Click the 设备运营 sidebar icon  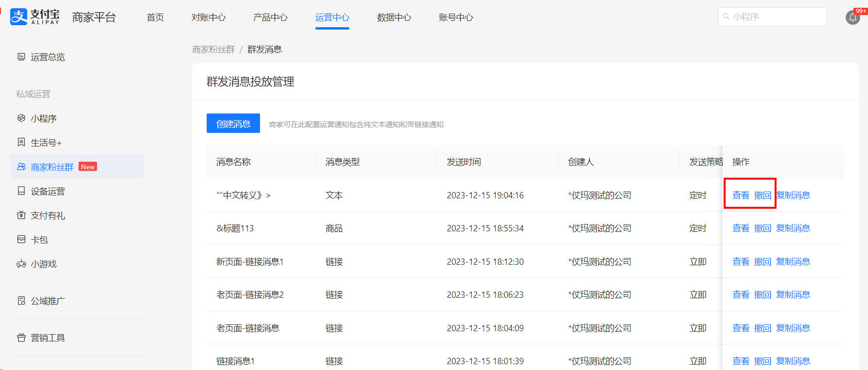tap(21, 191)
